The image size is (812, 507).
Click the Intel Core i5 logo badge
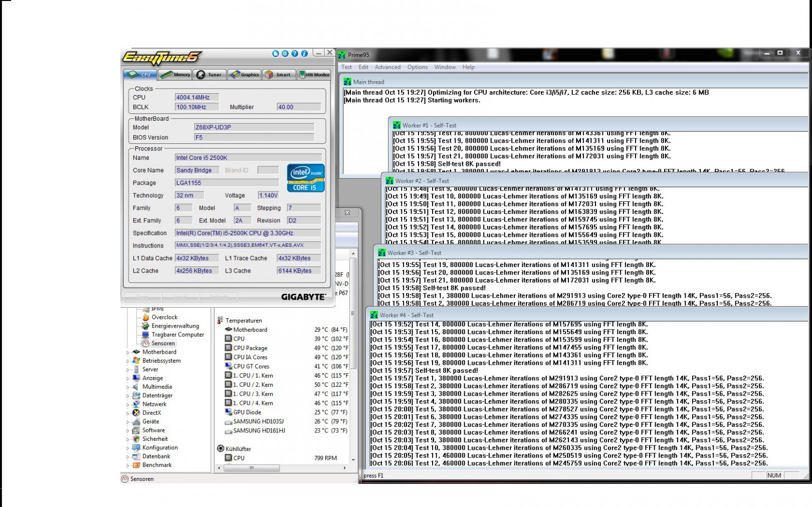tap(306, 178)
